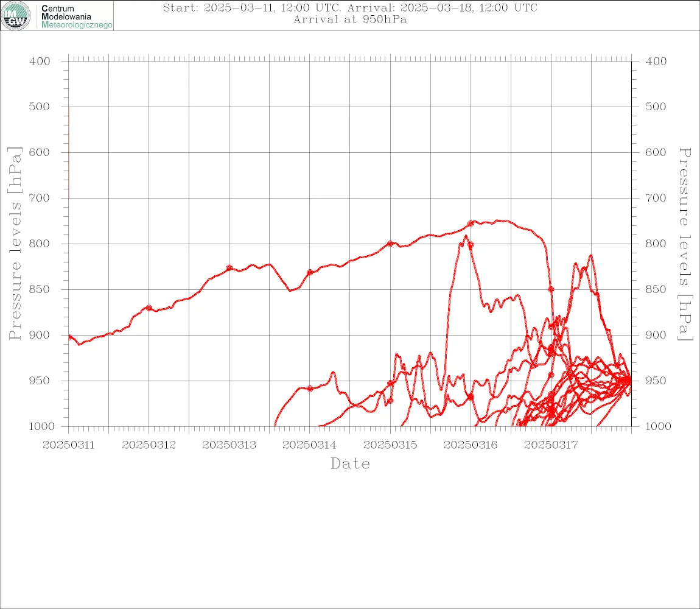Click the date label 20250316
Image resolution: width=700 pixels, height=609 pixels.
pos(471,445)
